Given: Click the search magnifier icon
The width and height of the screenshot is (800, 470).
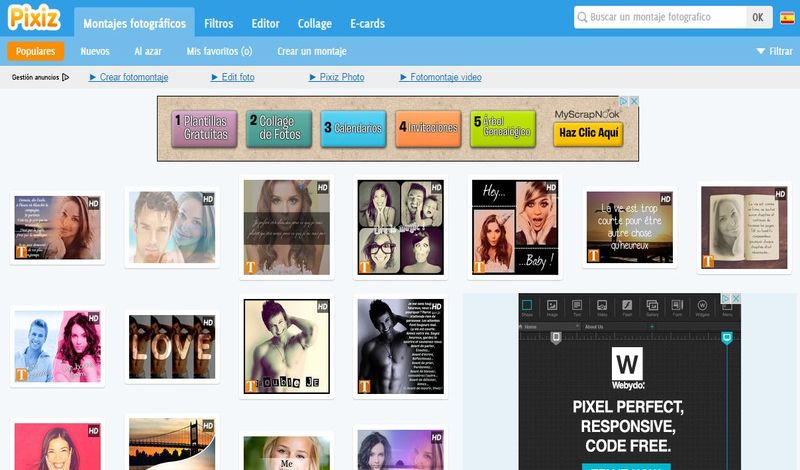Looking at the screenshot, I should [x=582, y=17].
